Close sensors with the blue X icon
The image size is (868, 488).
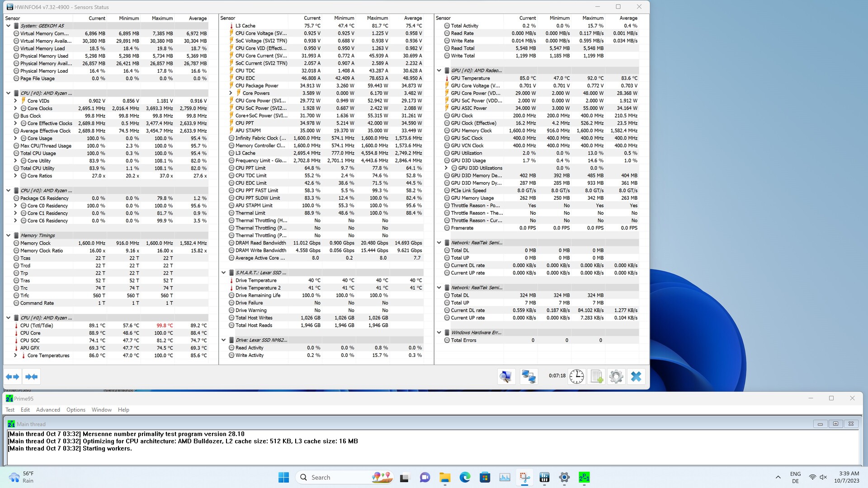636,376
